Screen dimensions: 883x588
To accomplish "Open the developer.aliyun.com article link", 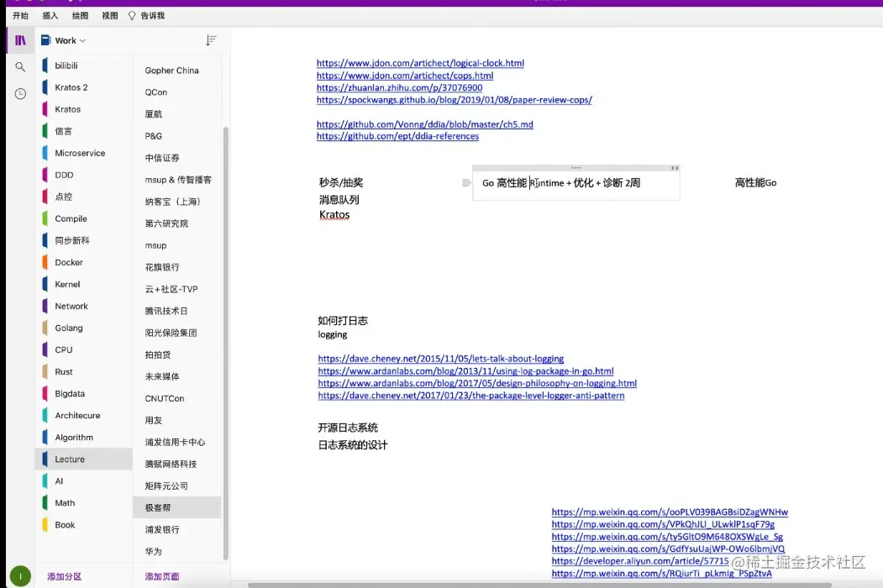I will [640, 561].
